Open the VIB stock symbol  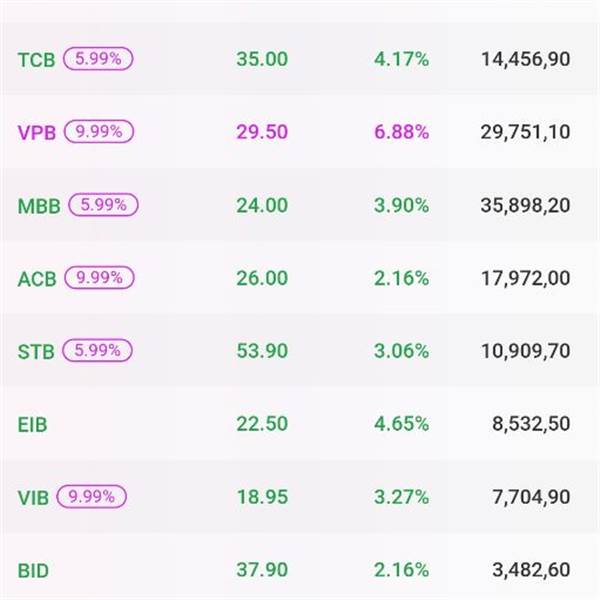tap(33, 498)
